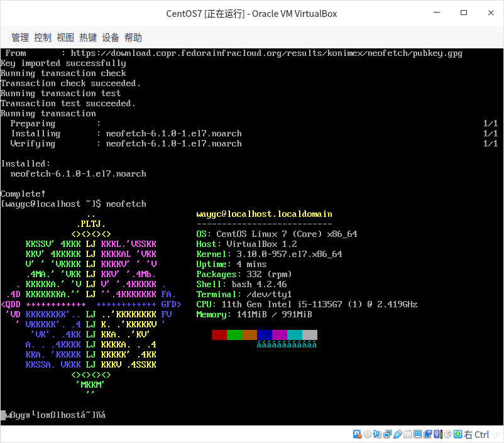Click the '[waygc@localhost ~]$ neofetch' command line
Image resolution: width=504 pixels, height=443 pixels.
(x=74, y=204)
